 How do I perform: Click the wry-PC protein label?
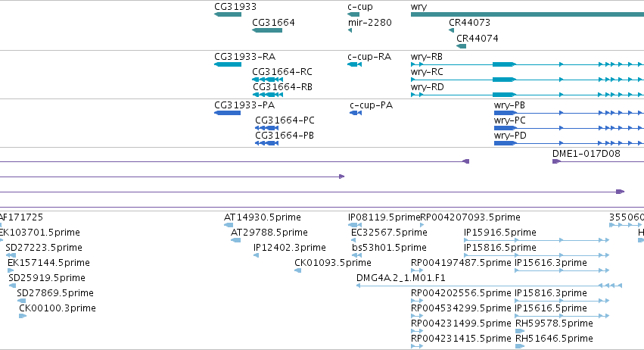pyautogui.click(x=510, y=120)
